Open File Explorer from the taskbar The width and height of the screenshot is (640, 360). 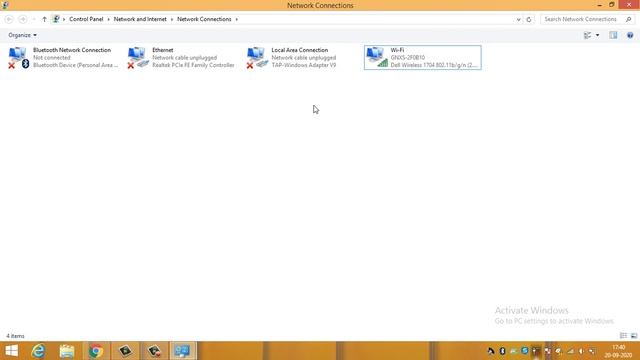[x=67, y=351]
